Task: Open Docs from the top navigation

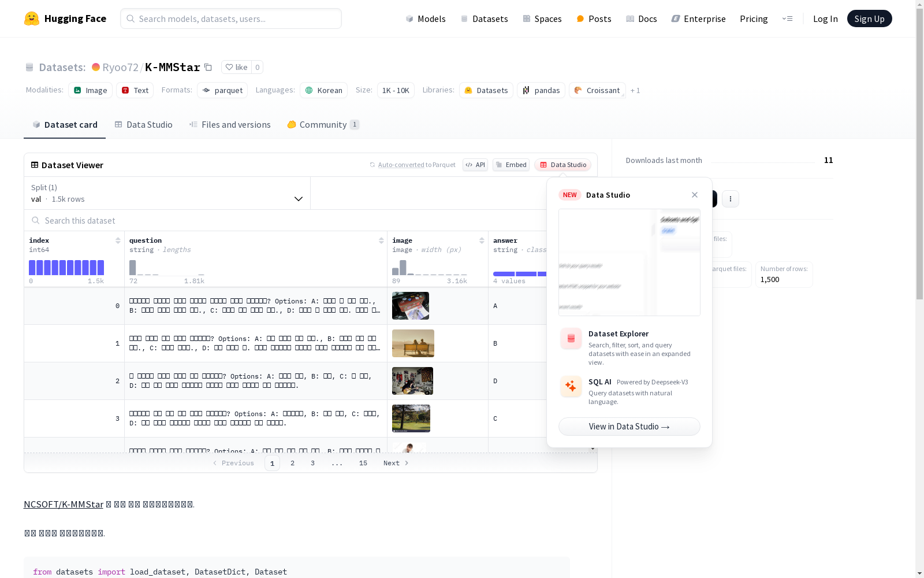Action: tap(642, 18)
